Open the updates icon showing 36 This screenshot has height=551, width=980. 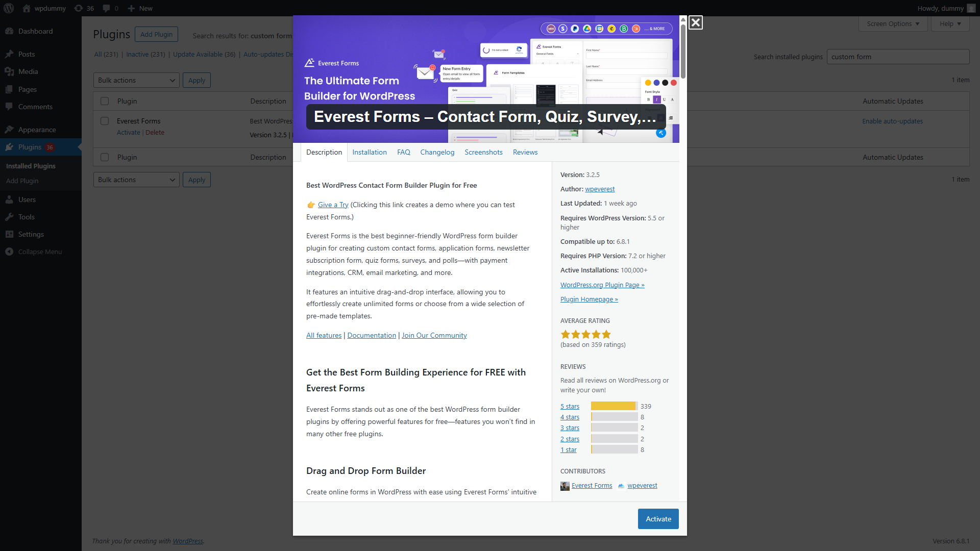(78, 8)
